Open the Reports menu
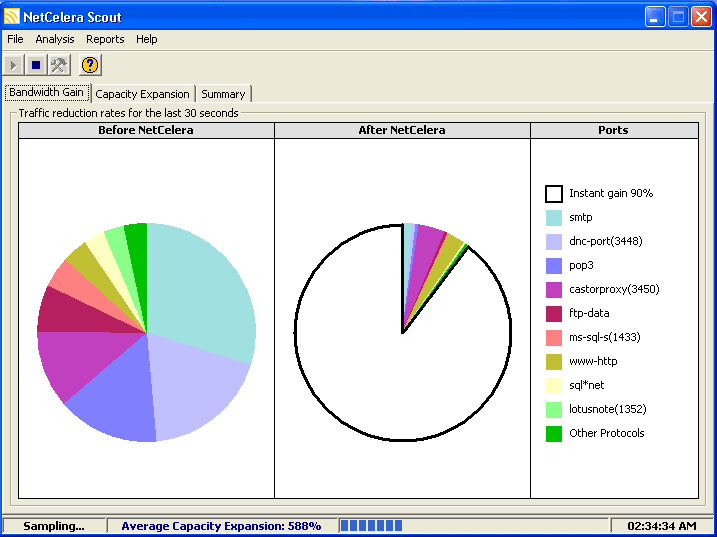Screen dimensions: 717x537 coord(105,39)
